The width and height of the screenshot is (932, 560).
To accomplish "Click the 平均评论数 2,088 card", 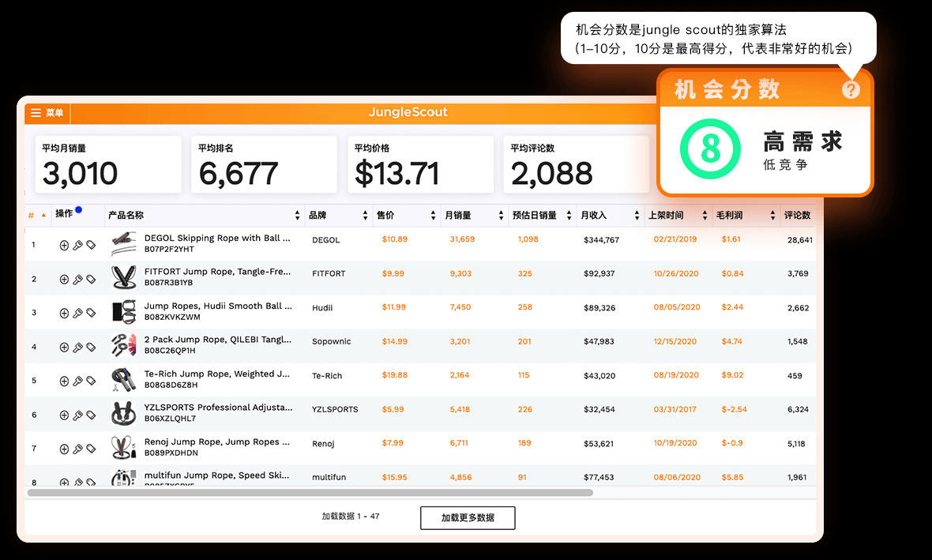I will pyautogui.click(x=576, y=164).
